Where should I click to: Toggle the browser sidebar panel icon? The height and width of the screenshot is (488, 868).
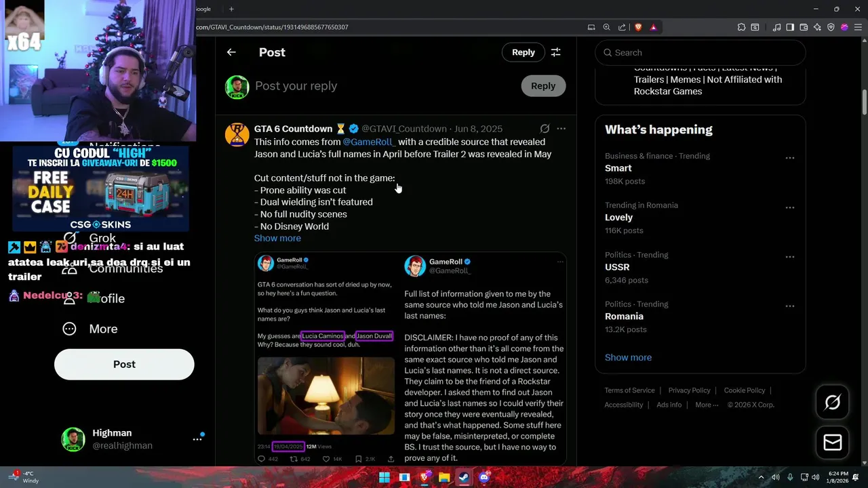click(790, 27)
